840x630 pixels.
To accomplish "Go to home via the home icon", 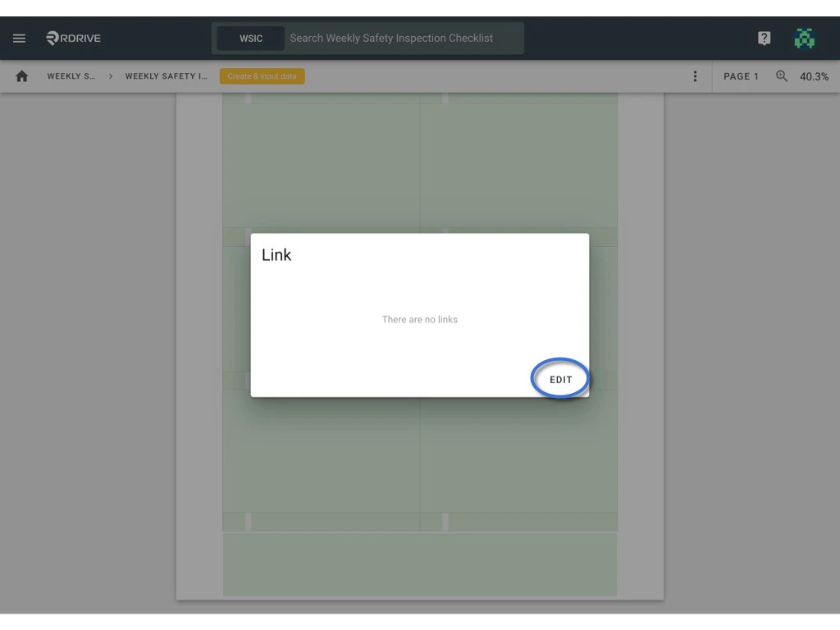I will pos(21,75).
